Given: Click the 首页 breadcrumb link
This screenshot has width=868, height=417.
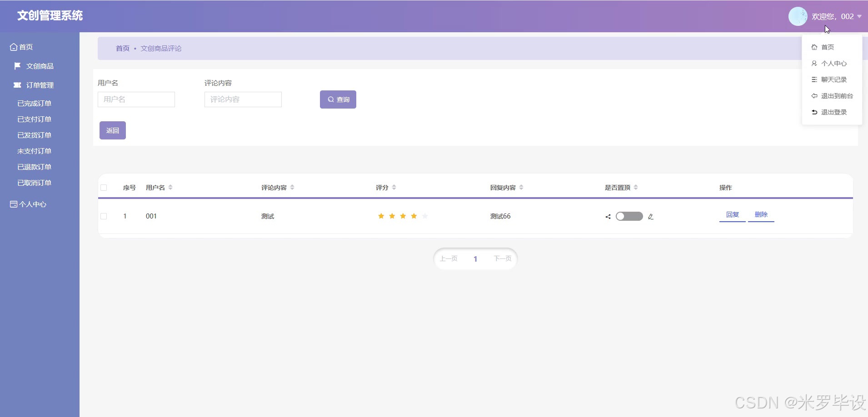Looking at the screenshot, I should (123, 49).
